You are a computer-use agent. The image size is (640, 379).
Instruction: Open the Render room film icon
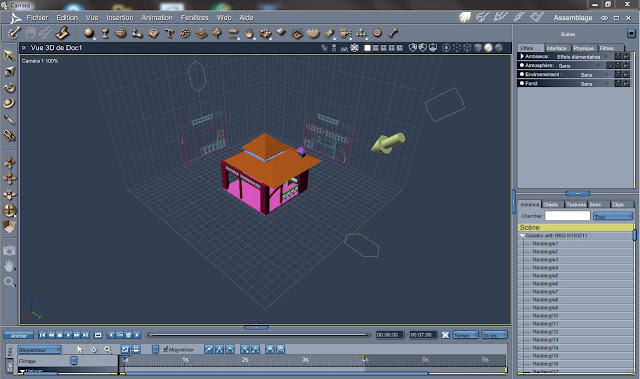point(537,17)
